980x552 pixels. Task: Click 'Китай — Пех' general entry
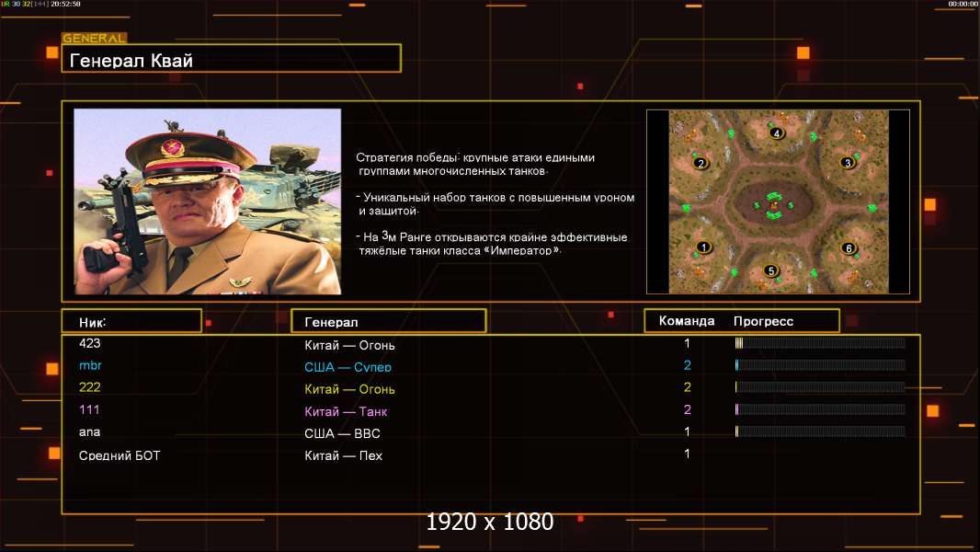click(343, 455)
